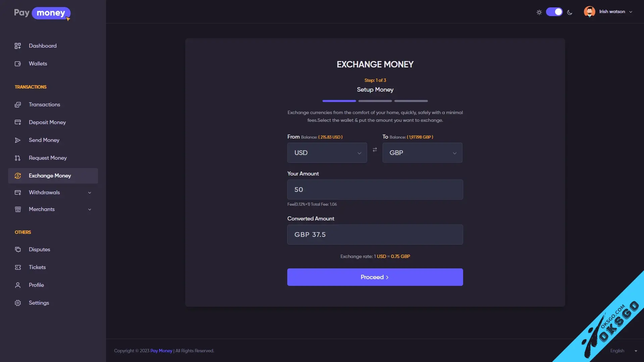Screen dimensions: 644x362
Task: Expand the Withdrawals submenu
Action: [53, 193]
